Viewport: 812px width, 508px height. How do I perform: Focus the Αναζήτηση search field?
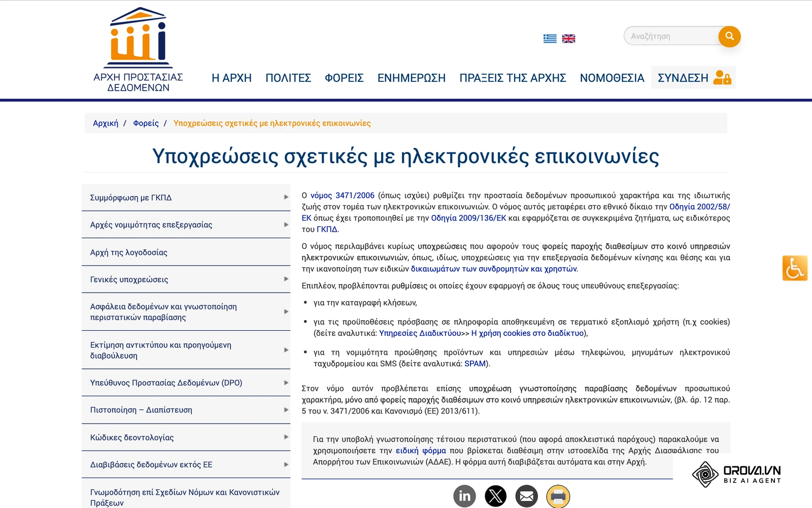coord(671,36)
